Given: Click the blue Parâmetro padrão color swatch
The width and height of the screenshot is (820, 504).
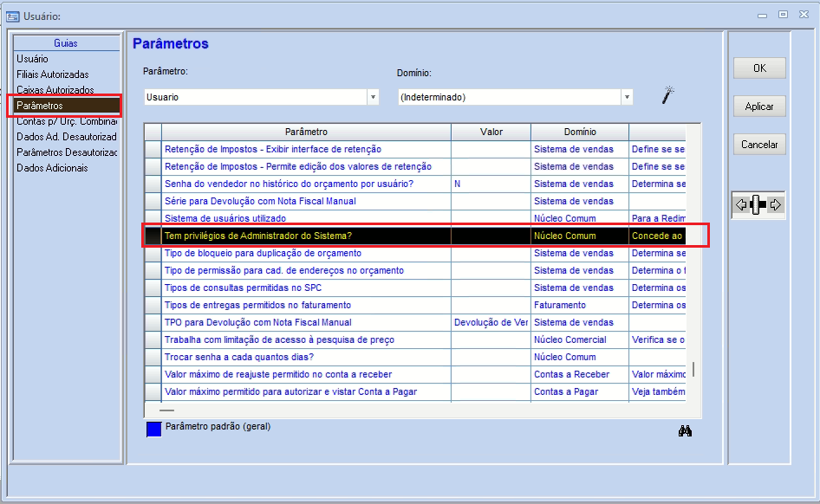Looking at the screenshot, I should (x=153, y=429).
